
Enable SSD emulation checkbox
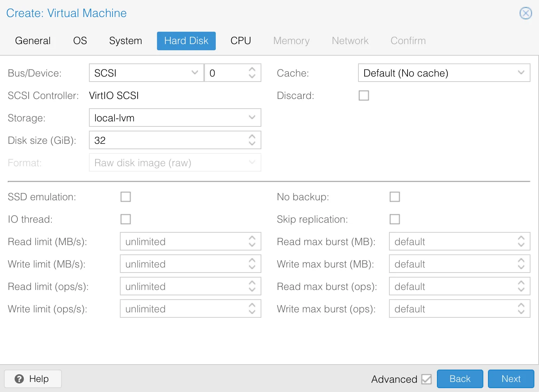126,197
